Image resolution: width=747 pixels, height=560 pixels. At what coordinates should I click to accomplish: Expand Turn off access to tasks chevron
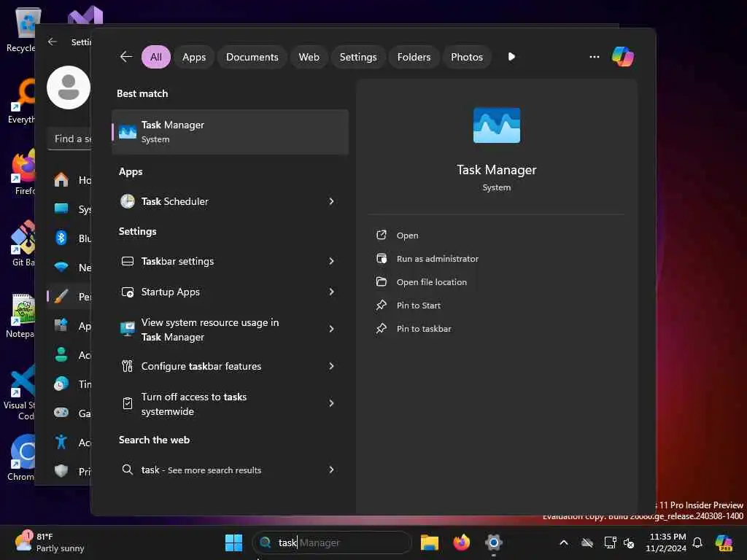coord(332,403)
